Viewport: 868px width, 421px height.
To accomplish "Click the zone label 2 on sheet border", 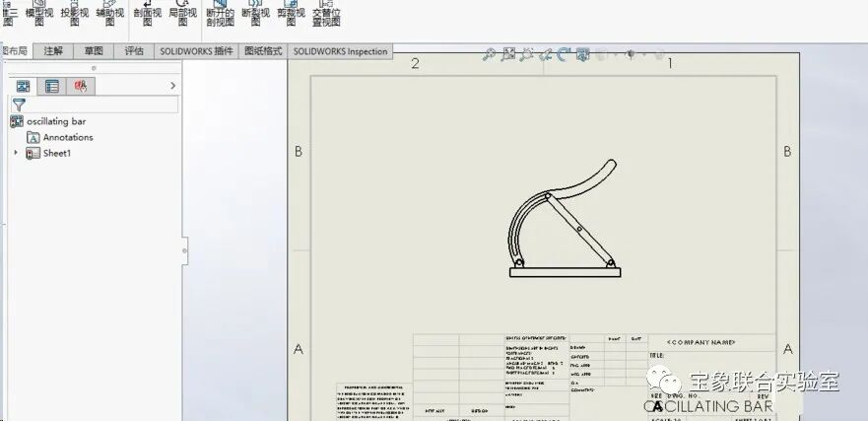I will [x=415, y=64].
